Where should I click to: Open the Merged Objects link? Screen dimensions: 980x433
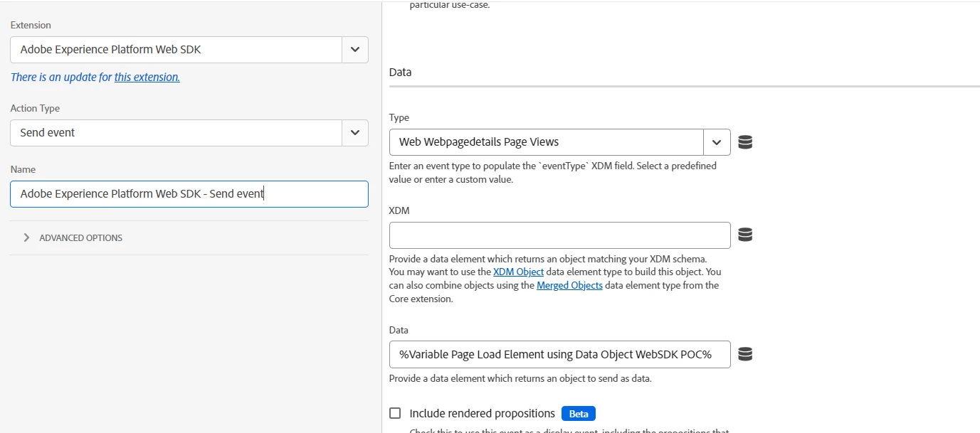coord(569,285)
